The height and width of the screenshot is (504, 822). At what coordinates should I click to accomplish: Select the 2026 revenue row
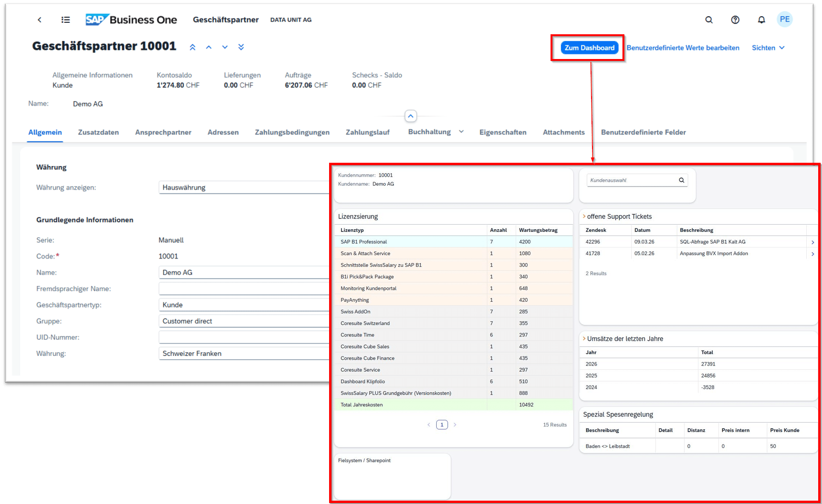(x=699, y=364)
